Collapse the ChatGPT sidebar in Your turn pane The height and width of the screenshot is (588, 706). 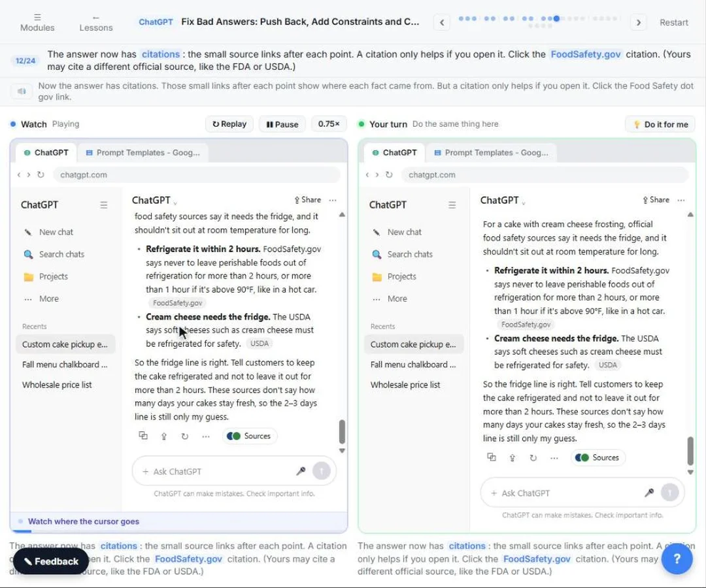point(452,205)
